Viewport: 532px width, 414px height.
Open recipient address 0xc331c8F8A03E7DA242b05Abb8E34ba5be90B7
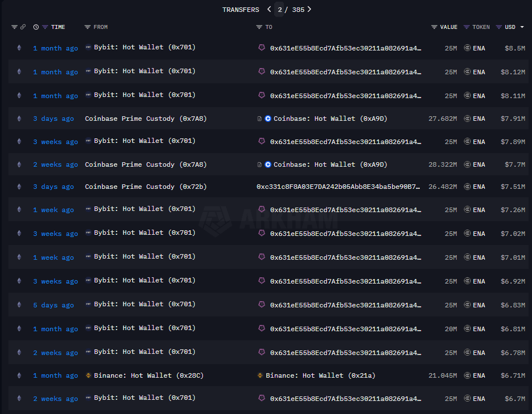click(x=338, y=187)
